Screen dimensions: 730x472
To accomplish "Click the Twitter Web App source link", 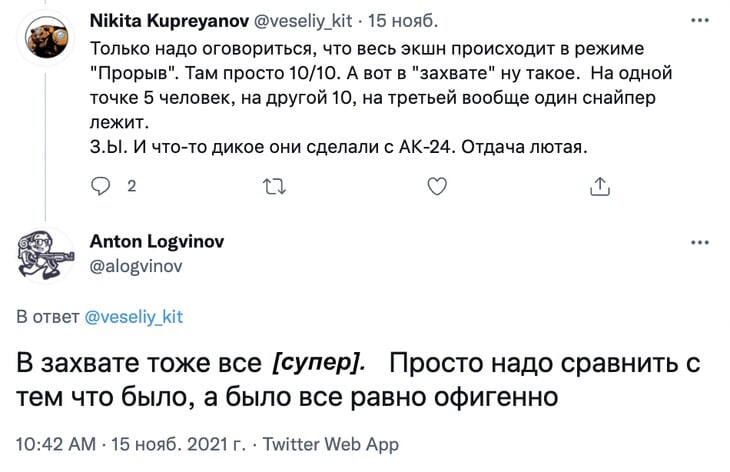I will [x=331, y=444].
